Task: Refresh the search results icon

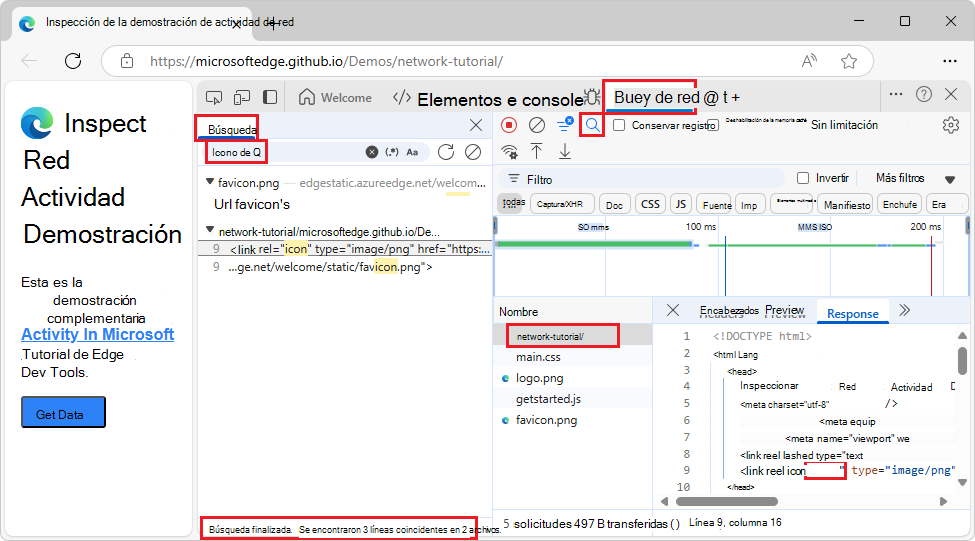Action: click(446, 152)
